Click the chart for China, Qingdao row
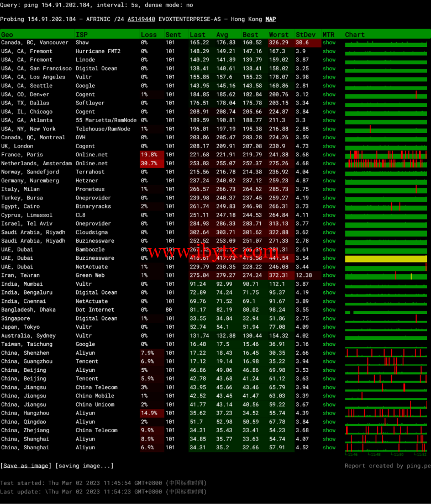 [x=386, y=422]
